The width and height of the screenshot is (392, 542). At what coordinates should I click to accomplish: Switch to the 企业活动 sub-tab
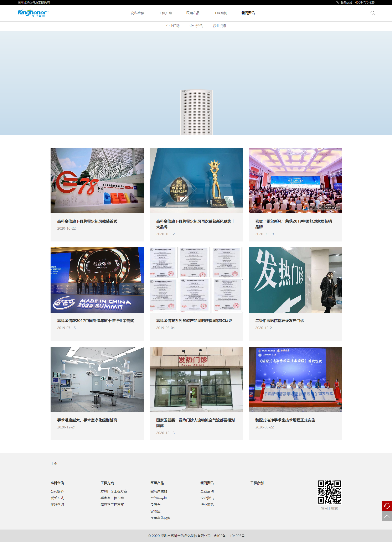(173, 26)
